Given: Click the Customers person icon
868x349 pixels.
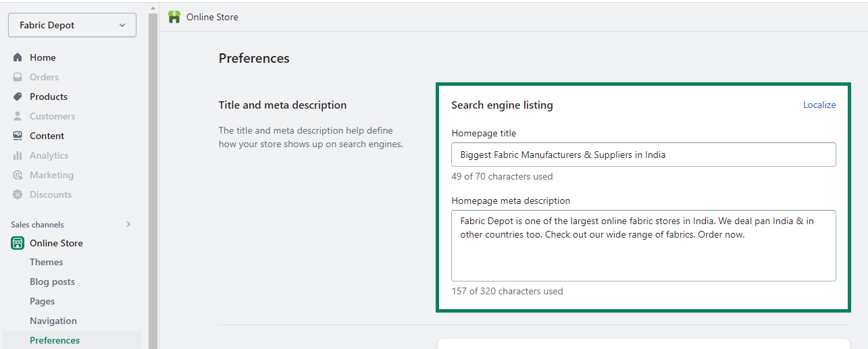Looking at the screenshot, I should click(x=18, y=116).
